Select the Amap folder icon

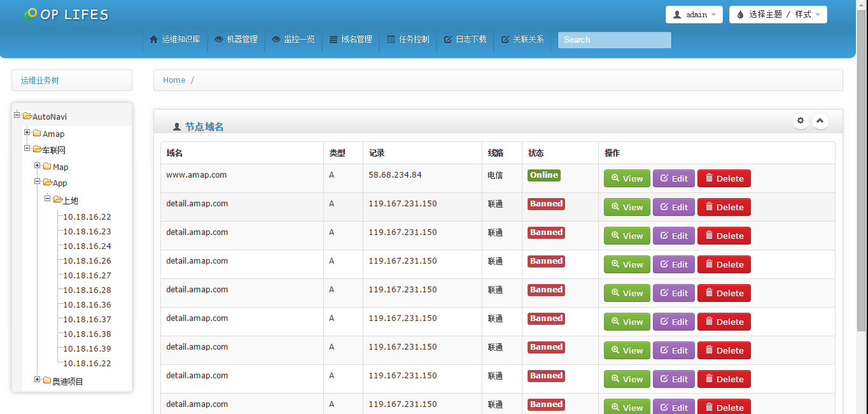[37, 133]
